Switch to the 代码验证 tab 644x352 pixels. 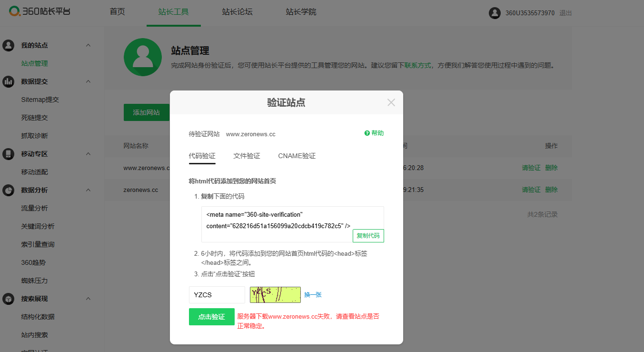[x=202, y=156]
